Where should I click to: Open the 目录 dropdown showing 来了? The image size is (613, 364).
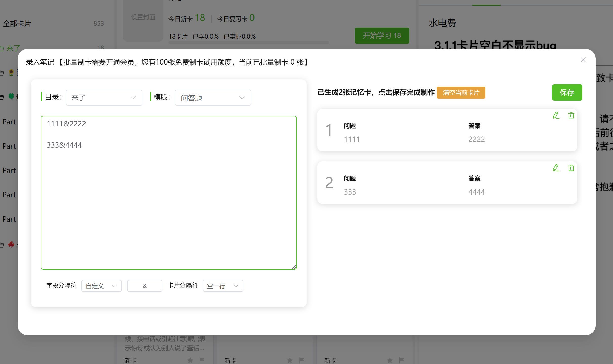104,98
